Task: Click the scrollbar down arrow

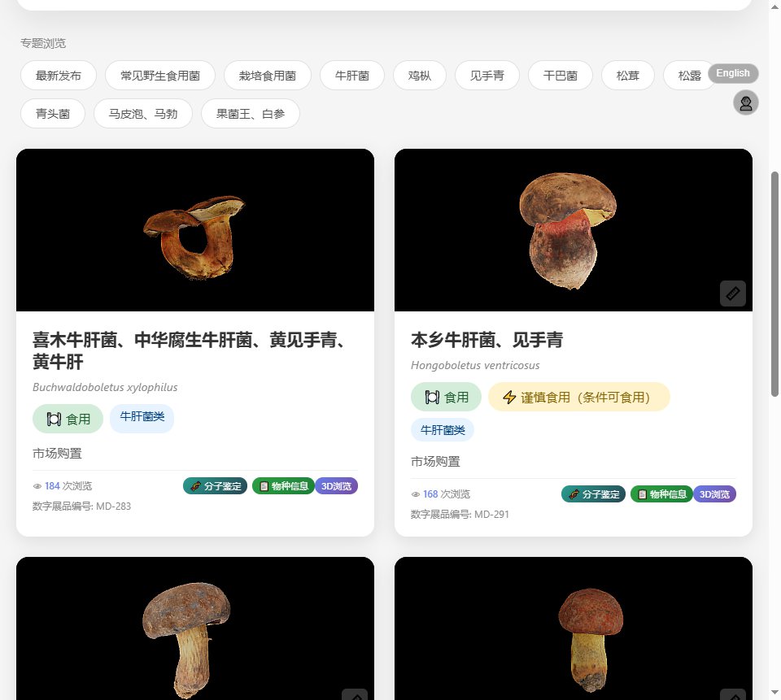Action: (774, 693)
